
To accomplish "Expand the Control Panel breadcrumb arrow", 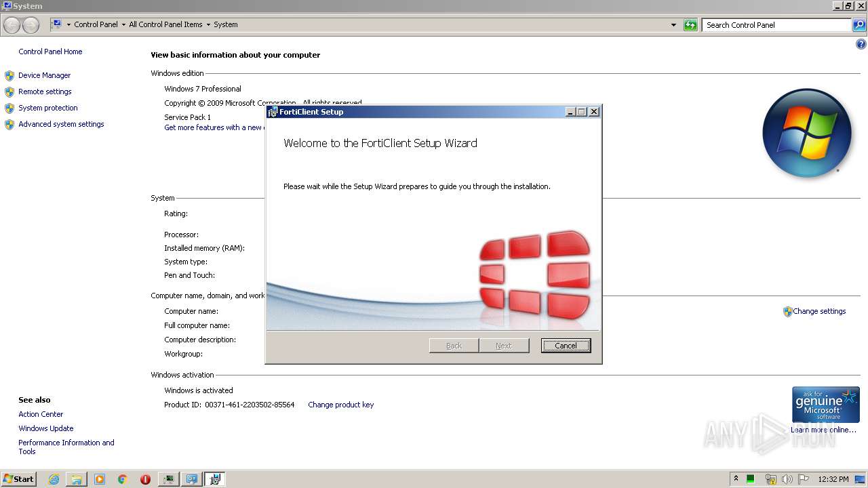I will tap(123, 24).
